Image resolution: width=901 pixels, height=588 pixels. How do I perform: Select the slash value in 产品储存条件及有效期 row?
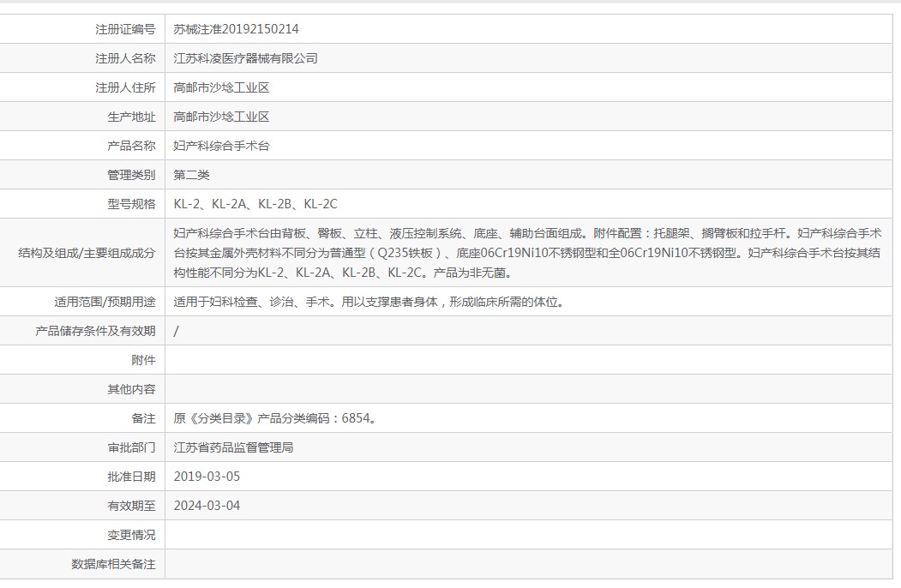177,331
